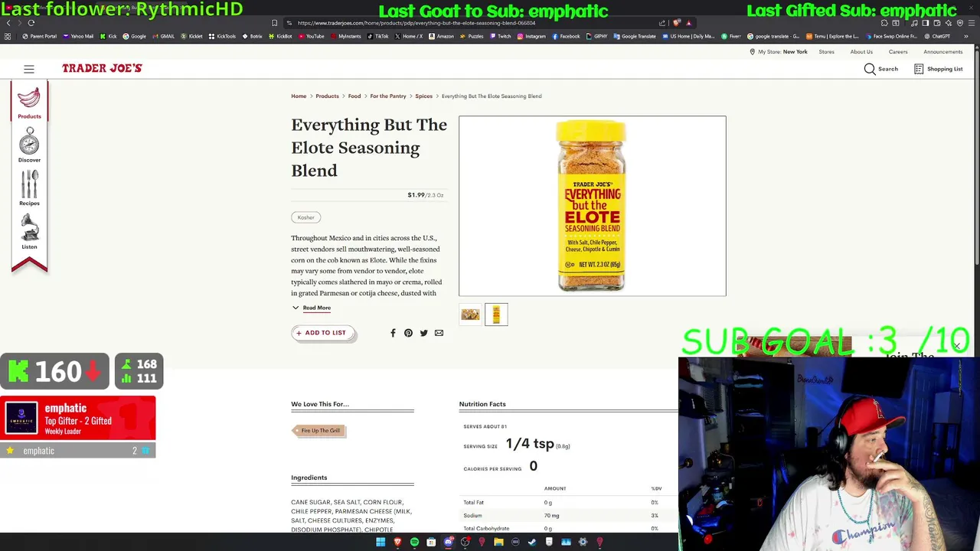Open browser tab grid icon
The width and height of the screenshot is (980, 551).
pos(8,36)
